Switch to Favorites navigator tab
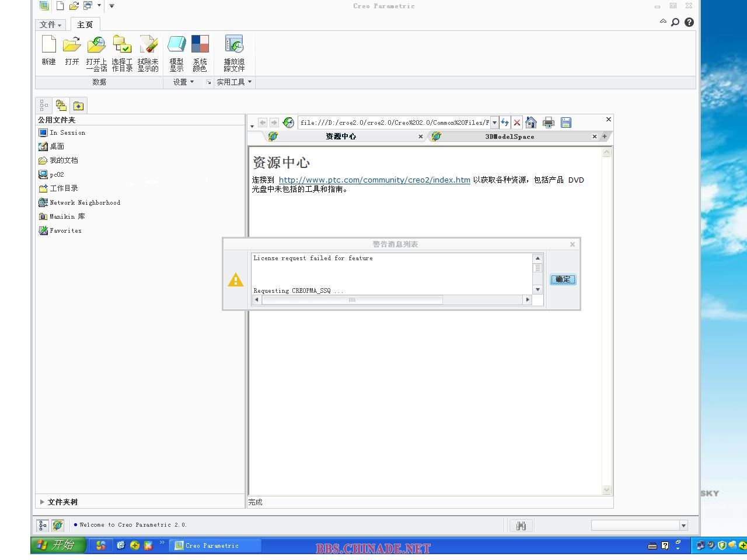Screen dimensions: 747x560 coord(78,106)
